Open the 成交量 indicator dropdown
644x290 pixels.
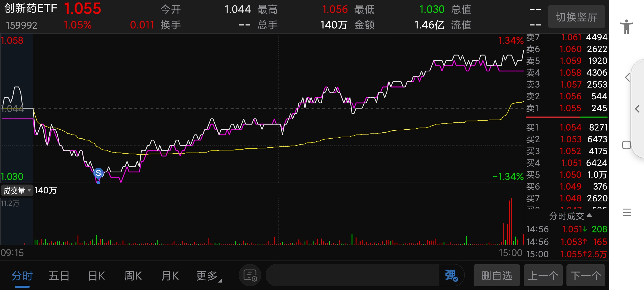(x=17, y=190)
